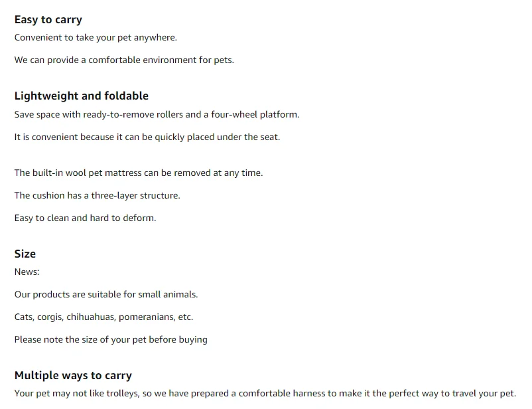Click the "Please note the size" reminder line
This screenshot has height=409, width=532.
[x=111, y=340]
